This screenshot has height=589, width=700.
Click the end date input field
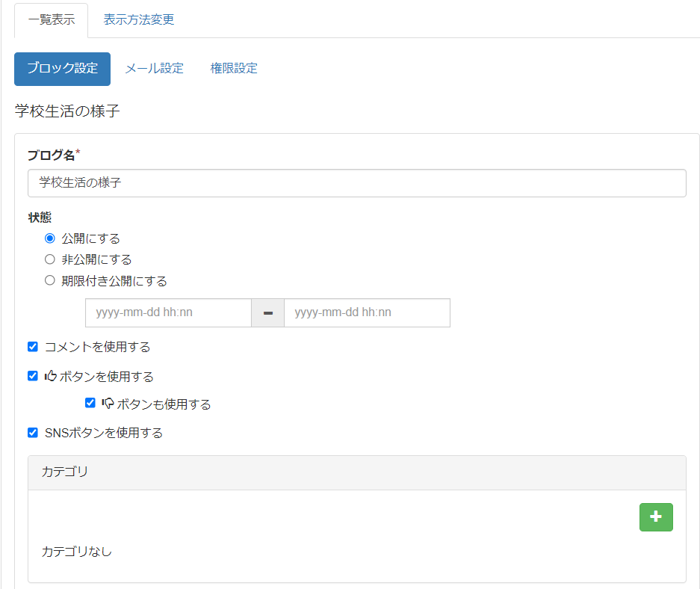click(x=367, y=313)
